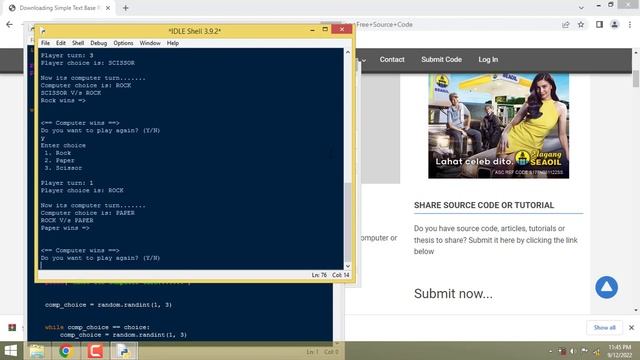
Task: Open a new browser tab
Action: (125, 8)
